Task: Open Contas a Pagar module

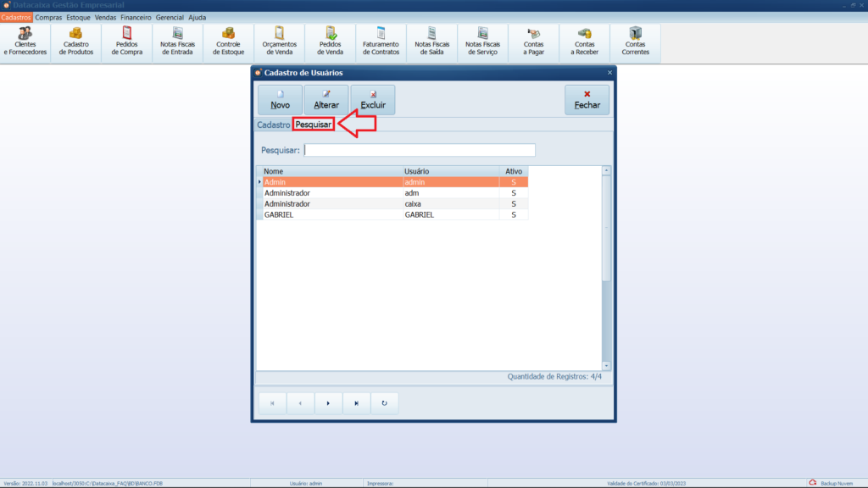Action: click(x=534, y=42)
